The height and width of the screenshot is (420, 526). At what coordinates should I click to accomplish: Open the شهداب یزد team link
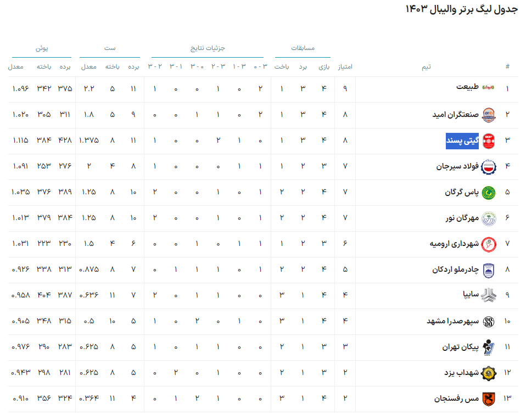[x=462, y=373]
